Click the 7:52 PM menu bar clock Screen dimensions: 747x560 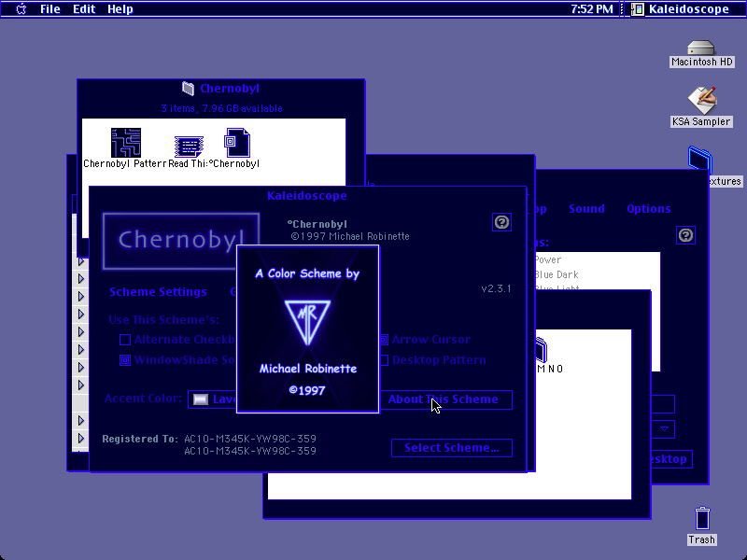pos(592,9)
